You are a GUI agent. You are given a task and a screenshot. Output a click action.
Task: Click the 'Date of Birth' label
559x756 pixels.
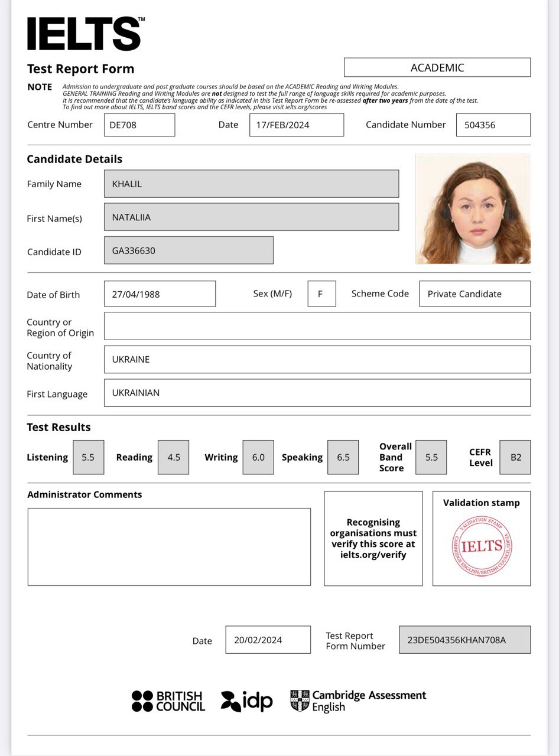point(53,295)
